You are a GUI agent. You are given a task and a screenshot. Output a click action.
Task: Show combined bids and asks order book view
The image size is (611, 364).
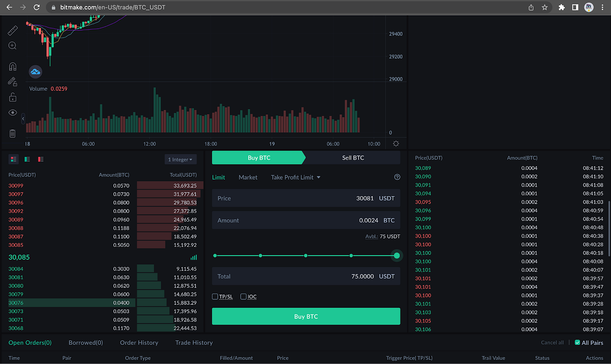click(14, 160)
